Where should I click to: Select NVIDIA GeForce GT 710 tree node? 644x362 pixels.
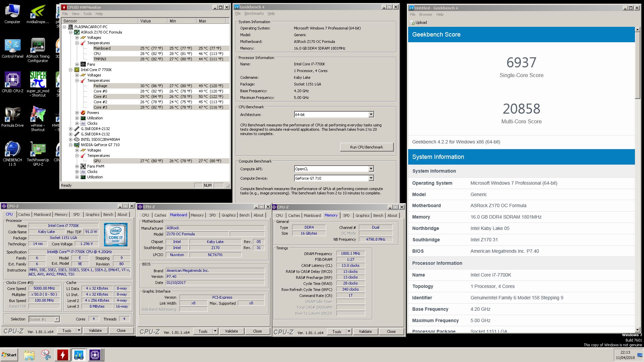click(100, 145)
